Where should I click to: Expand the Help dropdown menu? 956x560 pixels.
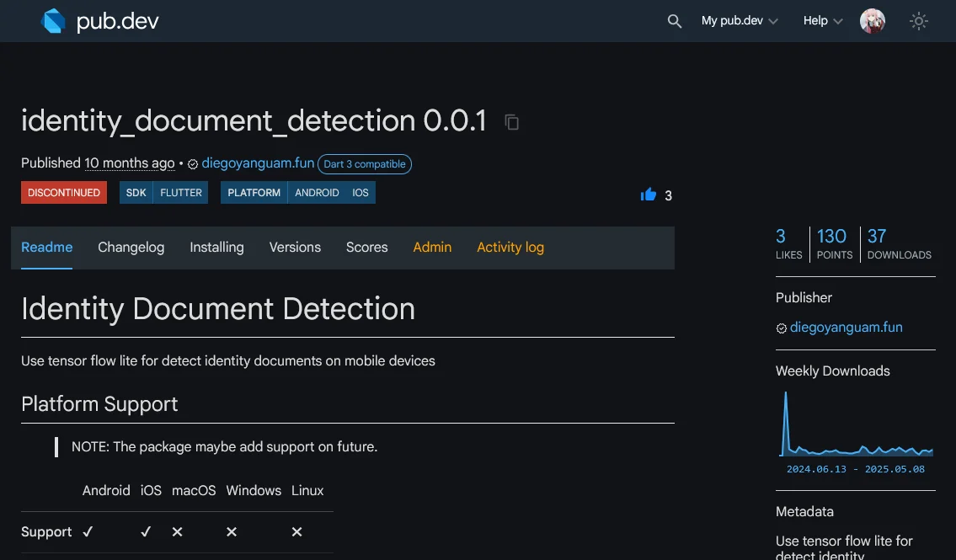click(x=822, y=21)
